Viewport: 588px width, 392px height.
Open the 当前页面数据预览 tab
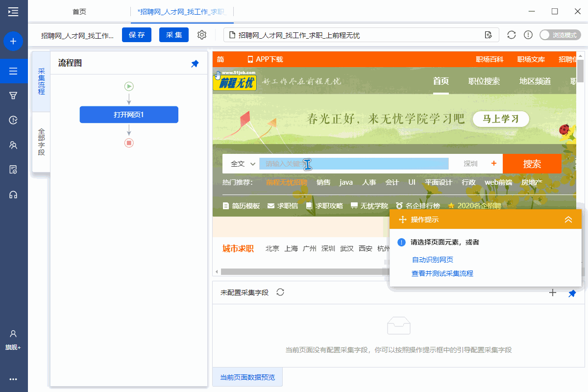247,377
